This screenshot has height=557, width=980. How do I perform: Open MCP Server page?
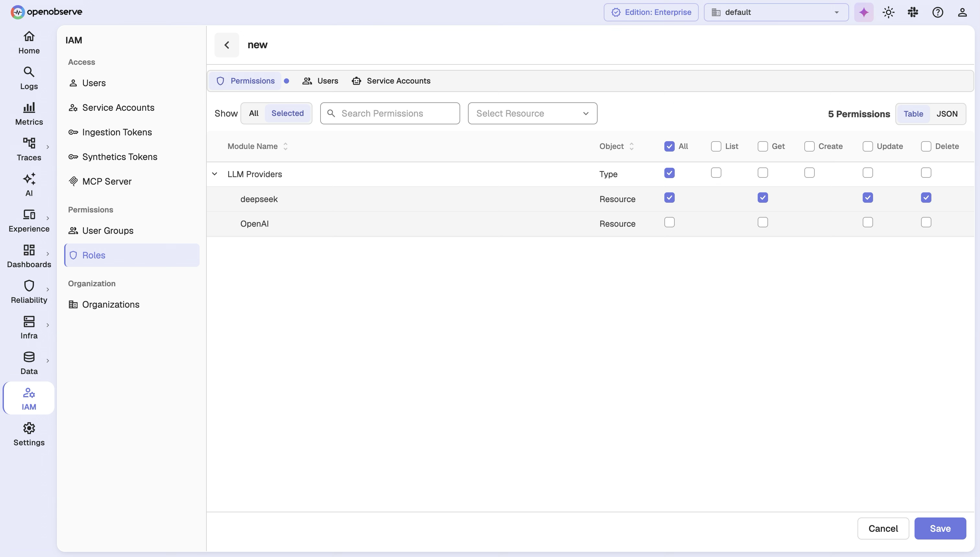tap(132, 181)
